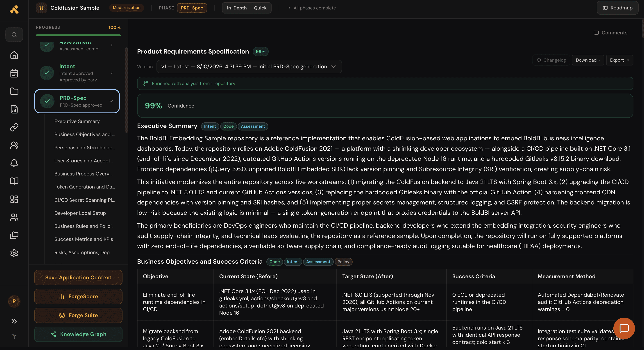Expand the Intent step chevron

pyautogui.click(x=111, y=73)
